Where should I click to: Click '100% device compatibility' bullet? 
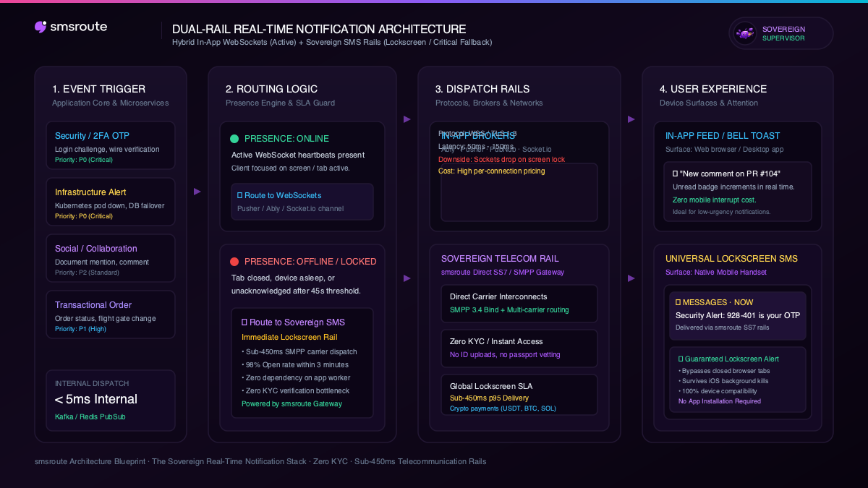coord(719,391)
